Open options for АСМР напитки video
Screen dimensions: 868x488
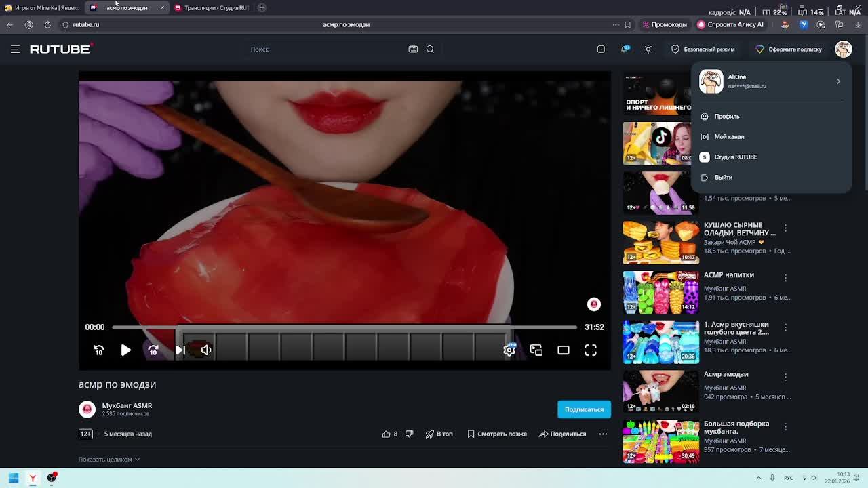(785, 278)
